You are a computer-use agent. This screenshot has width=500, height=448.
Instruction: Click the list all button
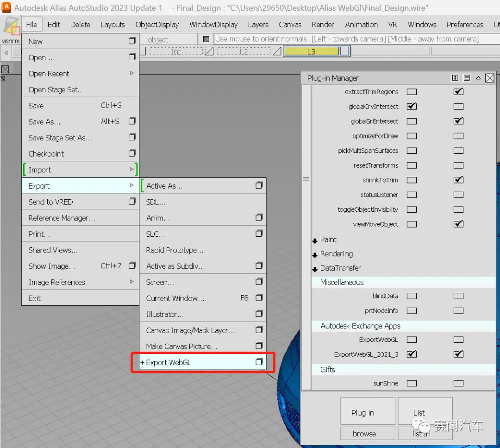point(425,433)
